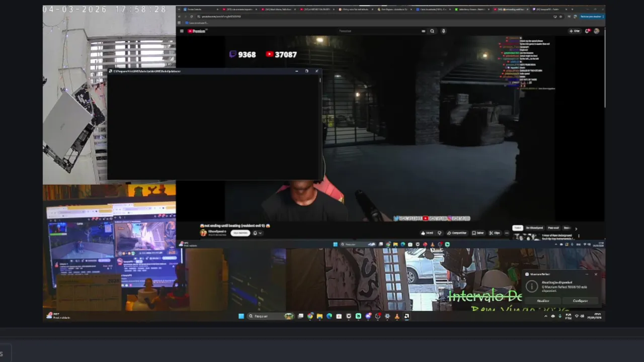Dislike the video with thumbs down
Screen dimensions: 644x362
pos(439,233)
